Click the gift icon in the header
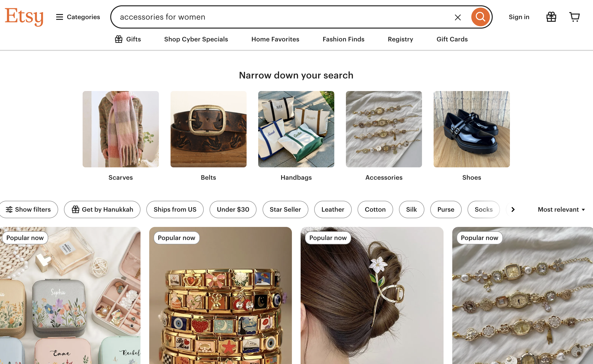The height and width of the screenshot is (364, 593). point(551,17)
